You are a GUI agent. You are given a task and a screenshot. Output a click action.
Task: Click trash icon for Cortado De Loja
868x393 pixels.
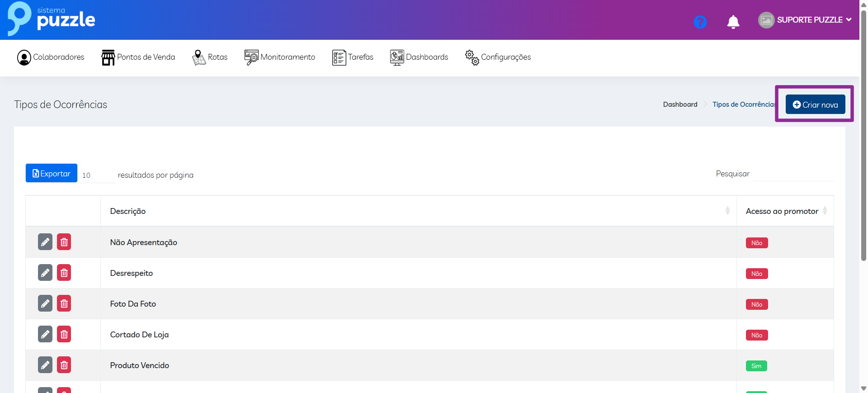(64, 334)
